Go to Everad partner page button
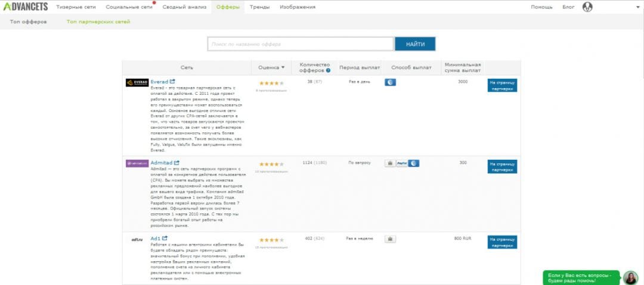Image resolution: width=644 pixels, height=285 pixels. [502, 85]
